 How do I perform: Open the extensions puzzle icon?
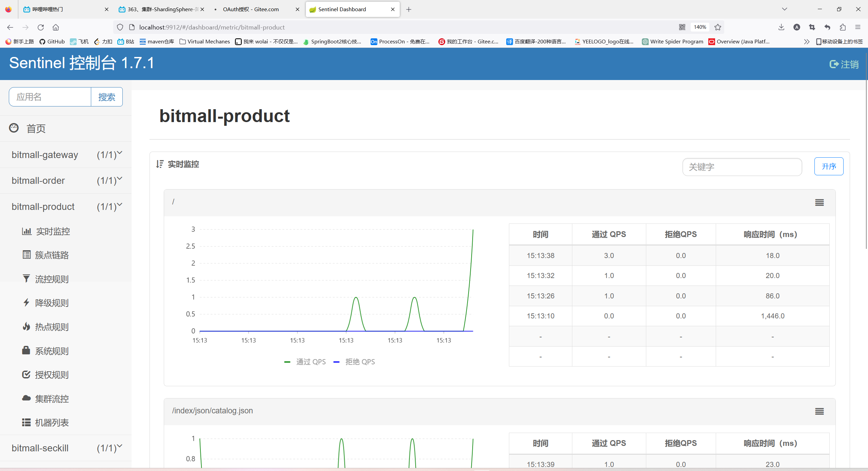tap(843, 27)
